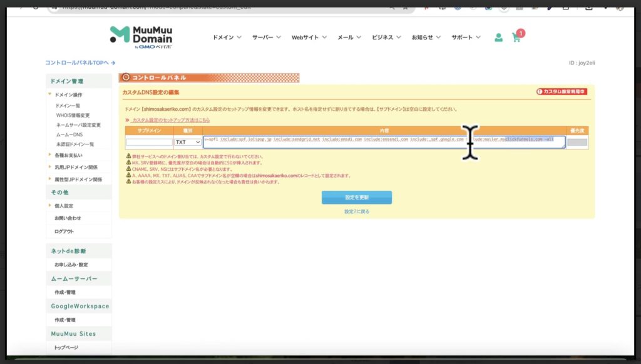641x364 pixels.
Task: Open WHOIS情報変更 in the sidebar
Action: [73, 115]
